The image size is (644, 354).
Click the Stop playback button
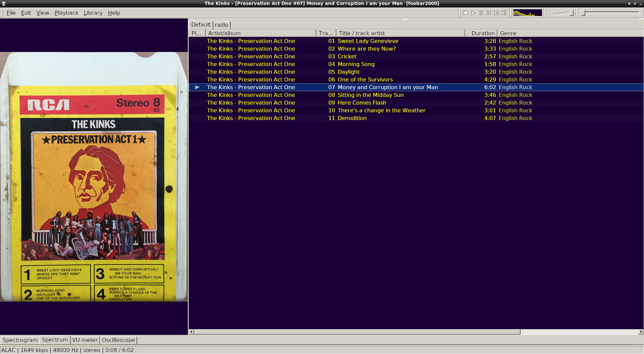point(466,13)
